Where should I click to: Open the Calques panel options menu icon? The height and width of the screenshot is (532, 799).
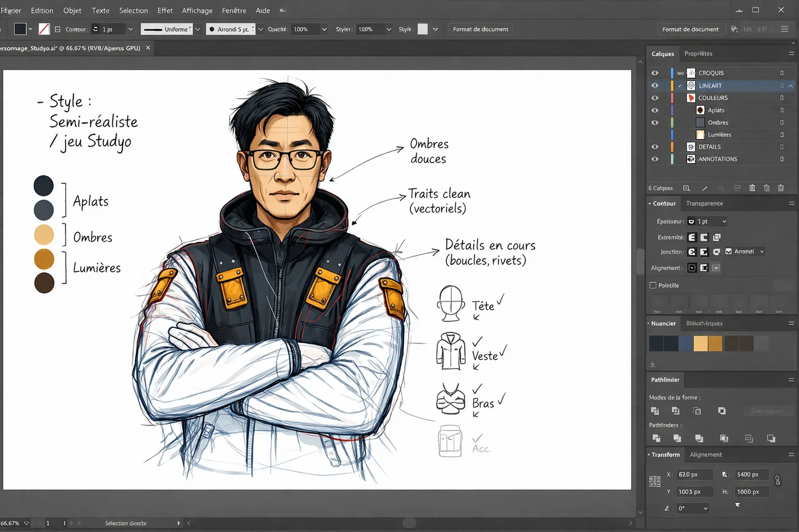click(x=792, y=54)
